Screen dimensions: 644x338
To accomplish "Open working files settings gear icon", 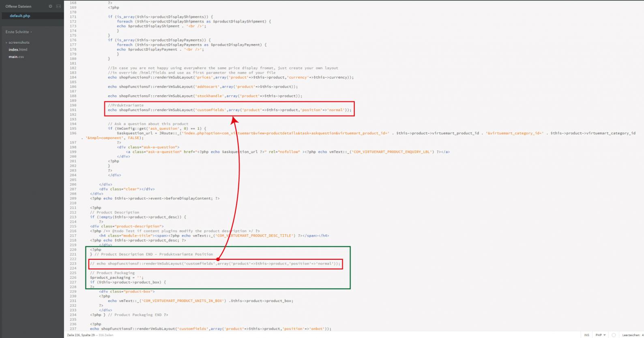I will pos(50,6).
